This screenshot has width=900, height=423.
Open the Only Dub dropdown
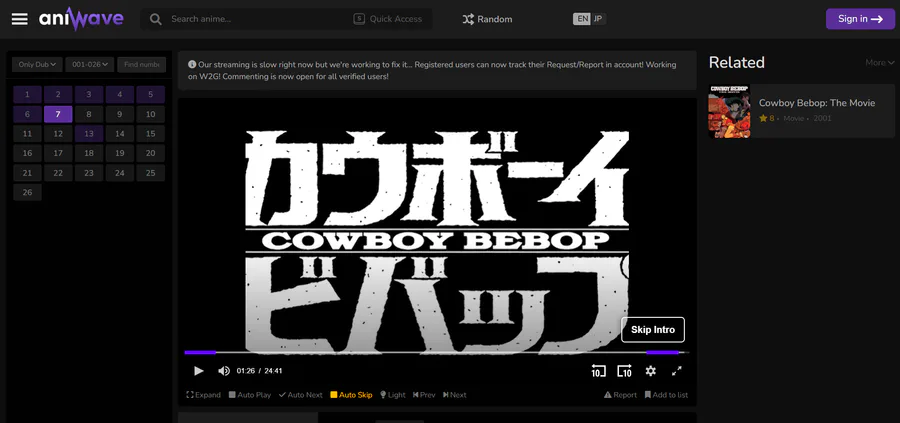[37, 64]
